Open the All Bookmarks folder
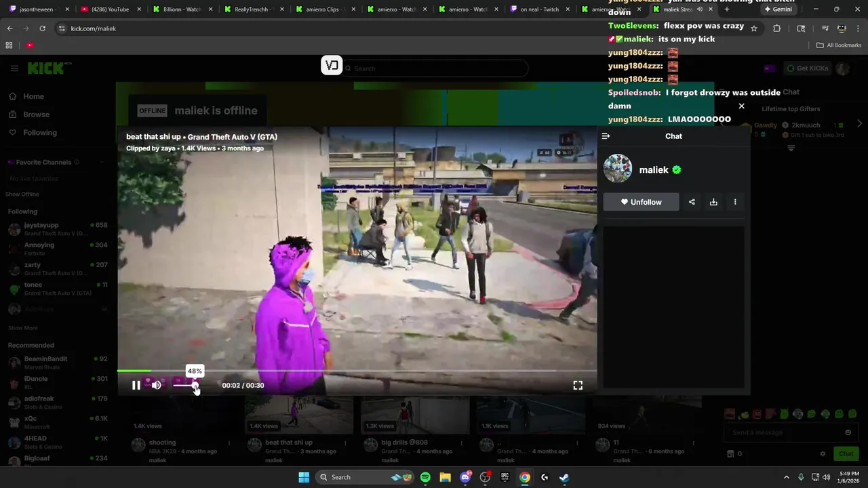This screenshot has width=868, height=488. (x=839, y=45)
